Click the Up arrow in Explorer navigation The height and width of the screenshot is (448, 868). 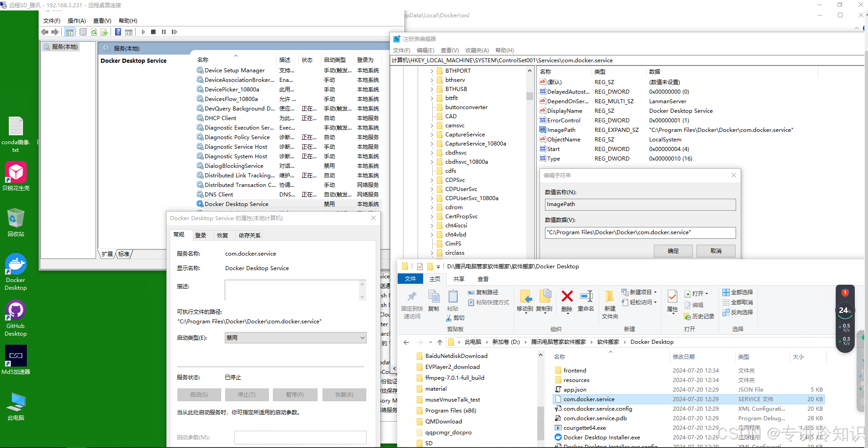coord(440,342)
